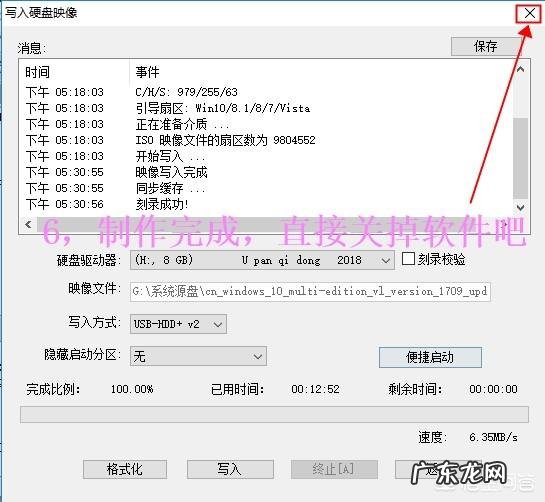This screenshot has height=502, width=545.
Task: Click the speed value 6.35MB/s
Action: (493, 437)
